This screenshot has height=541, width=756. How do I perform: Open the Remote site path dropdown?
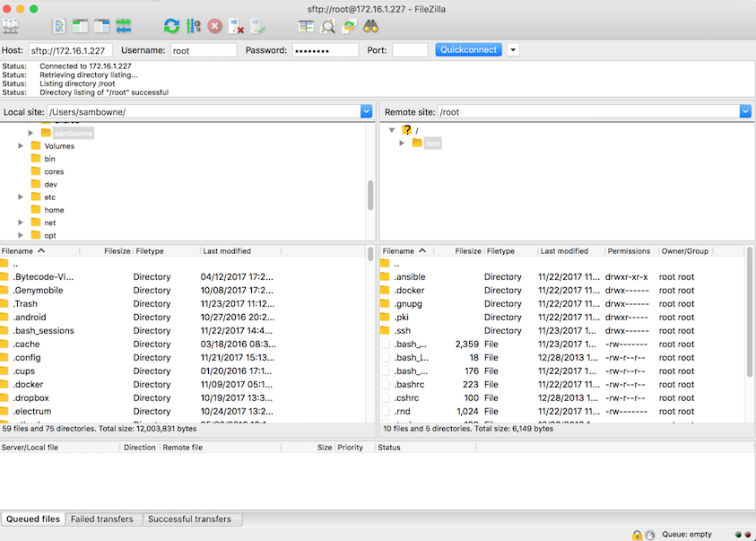tap(745, 112)
